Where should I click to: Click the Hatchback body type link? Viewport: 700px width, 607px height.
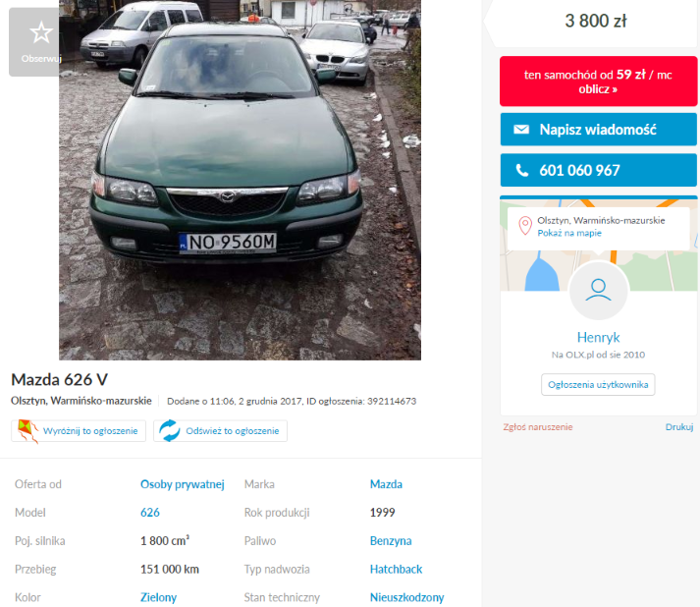click(396, 569)
